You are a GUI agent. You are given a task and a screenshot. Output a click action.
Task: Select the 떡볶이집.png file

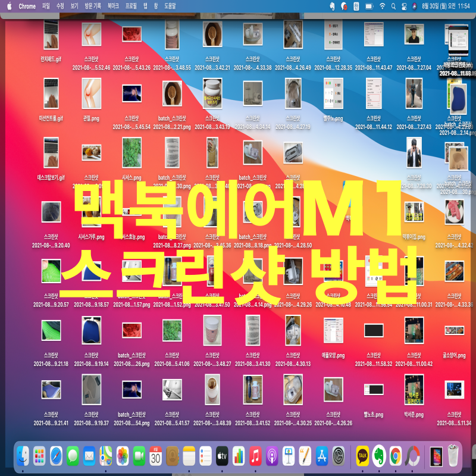pyautogui.click(x=414, y=212)
